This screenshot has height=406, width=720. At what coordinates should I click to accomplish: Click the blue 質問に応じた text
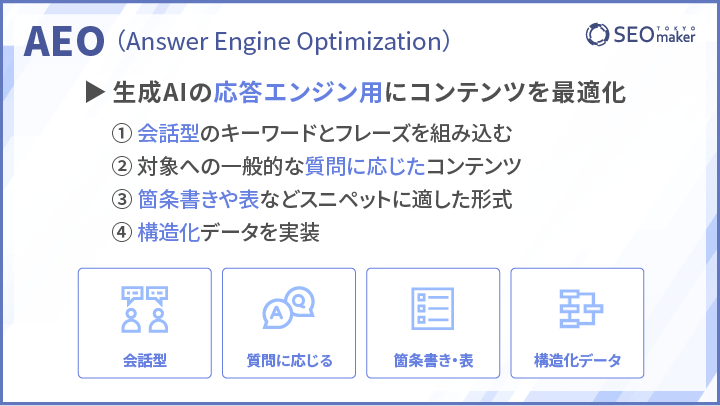pyautogui.click(x=365, y=166)
